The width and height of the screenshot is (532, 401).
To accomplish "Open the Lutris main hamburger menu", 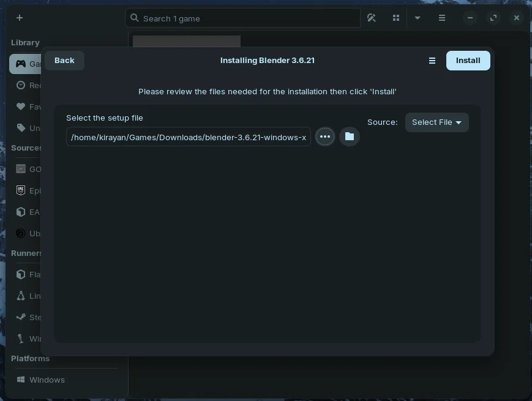I will tap(442, 18).
